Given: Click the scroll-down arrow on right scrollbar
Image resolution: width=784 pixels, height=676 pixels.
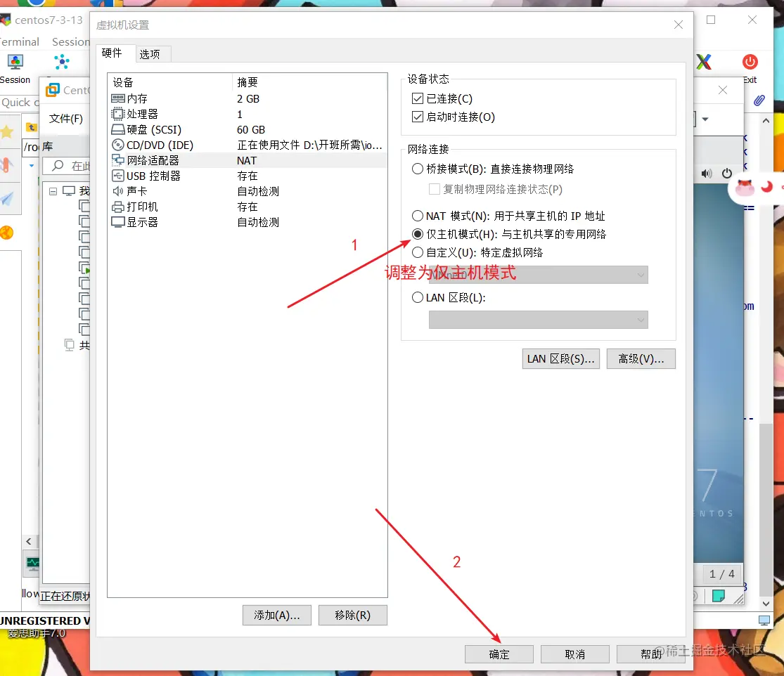Looking at the screenshot, I should (766, 604).
